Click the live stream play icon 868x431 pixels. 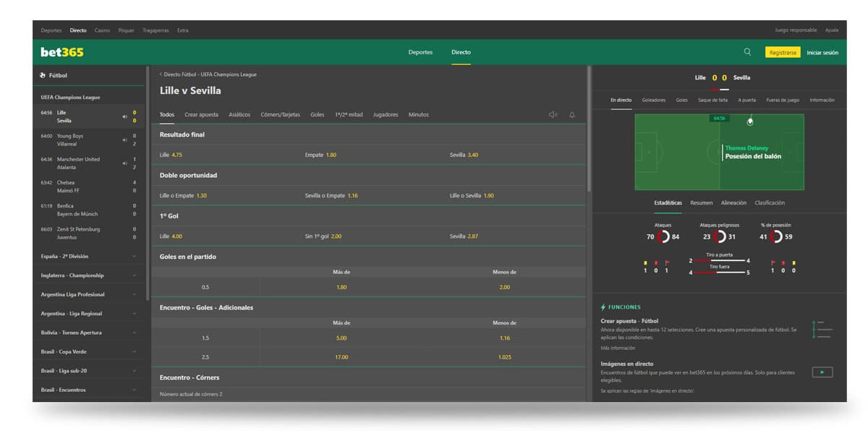click(x=822, y=372)
